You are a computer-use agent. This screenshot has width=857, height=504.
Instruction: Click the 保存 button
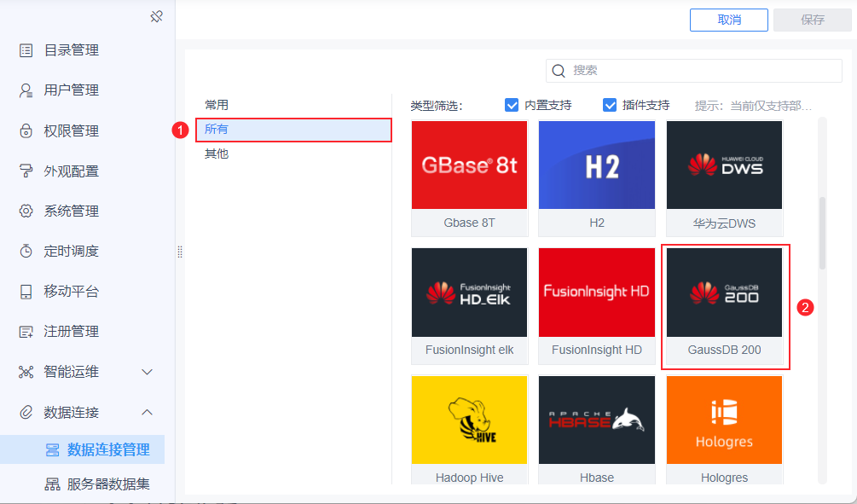(x=812, y=20)
